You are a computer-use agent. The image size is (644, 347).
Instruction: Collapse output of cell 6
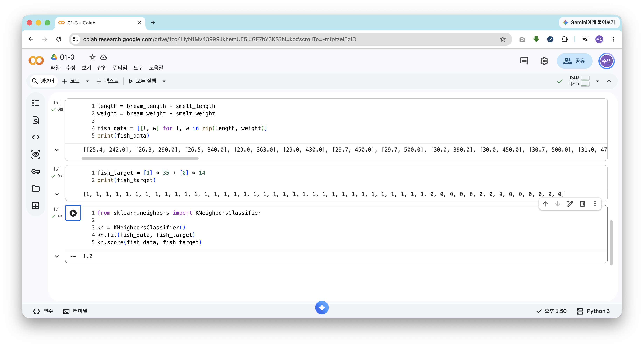(x=57, y=194)
